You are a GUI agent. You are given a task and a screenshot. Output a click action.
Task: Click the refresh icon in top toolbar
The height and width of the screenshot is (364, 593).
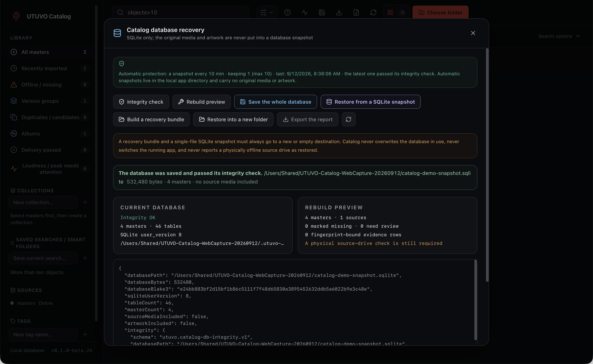[x=373, y=12]
